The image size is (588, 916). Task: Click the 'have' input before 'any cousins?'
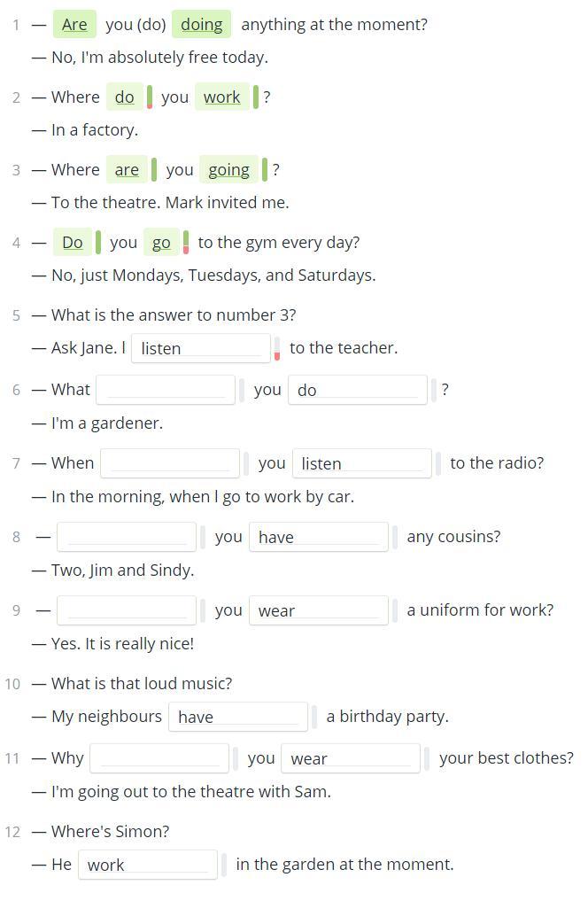[x=319, y=537]
